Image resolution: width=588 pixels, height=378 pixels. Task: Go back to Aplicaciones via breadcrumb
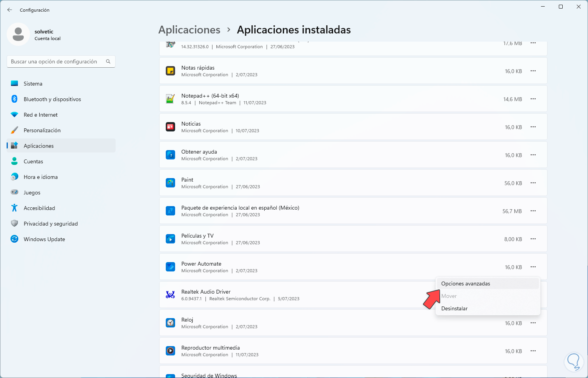(x=189, y=30)
